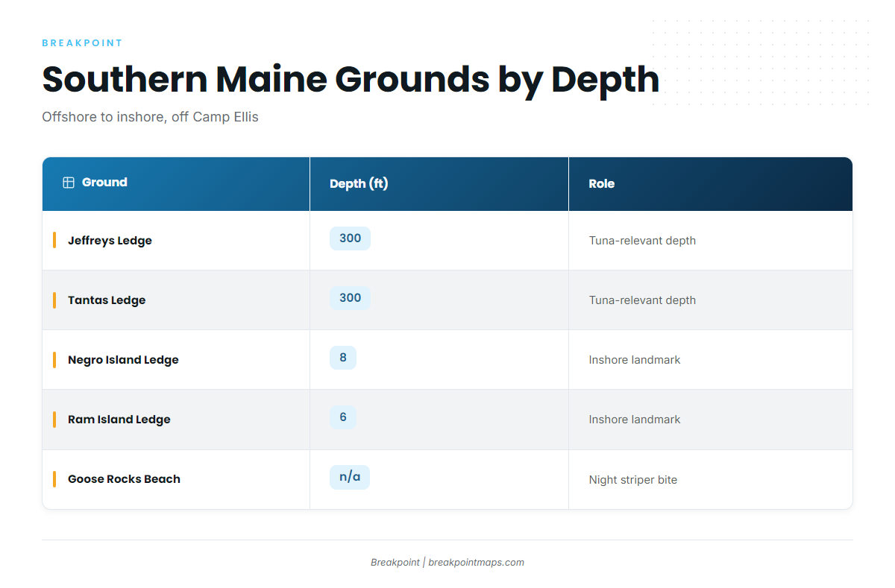Click the depth badge showing 6
Image resolution: width=895 pixels, height=588 pixels.
343,417
